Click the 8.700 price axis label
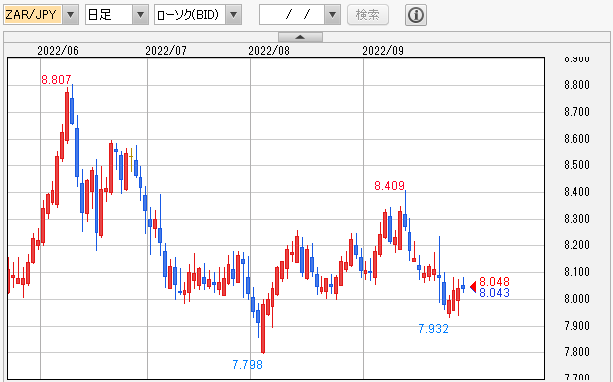Screen dimensions: 613x382 (577, 112)
